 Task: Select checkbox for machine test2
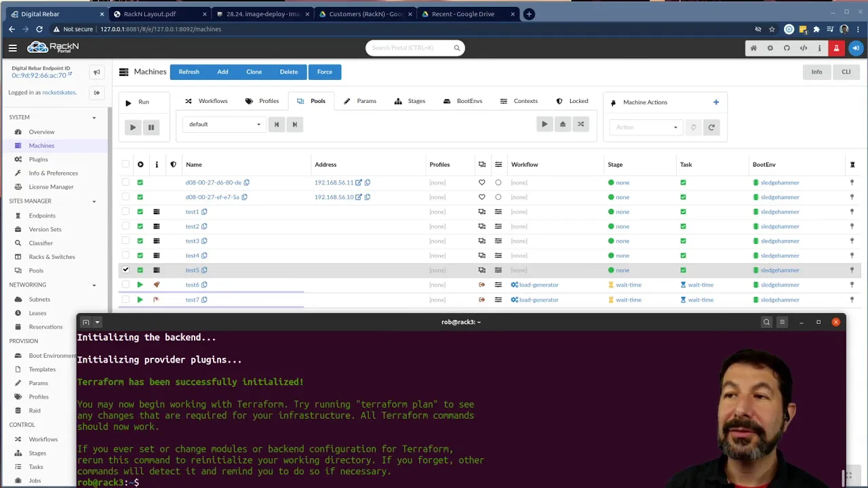(125, 226)
